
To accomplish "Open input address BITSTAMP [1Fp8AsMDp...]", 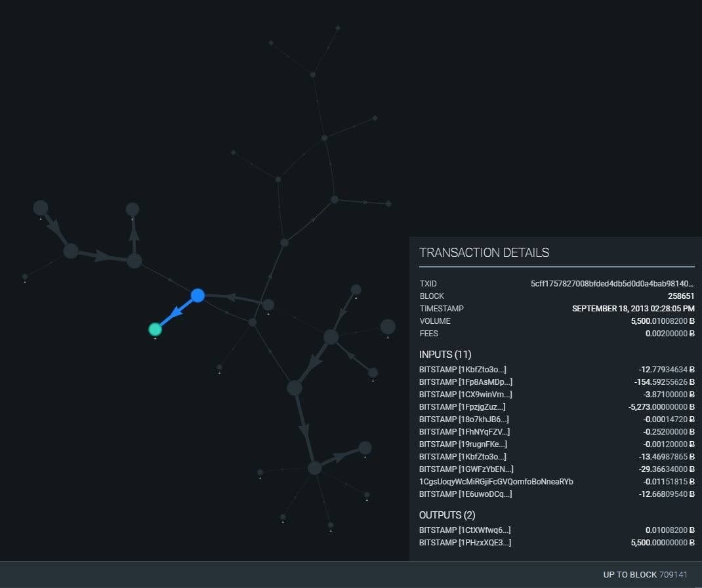I will coord(466,382).
